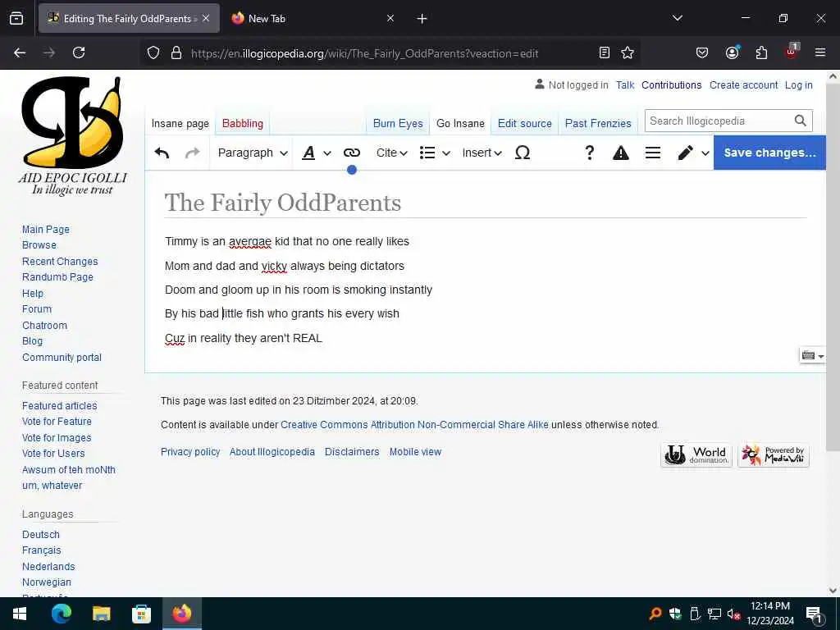This screenshot has width=840, height=630.
Task: Bookmark this page with the star
Action: click(x=628, y=52)
